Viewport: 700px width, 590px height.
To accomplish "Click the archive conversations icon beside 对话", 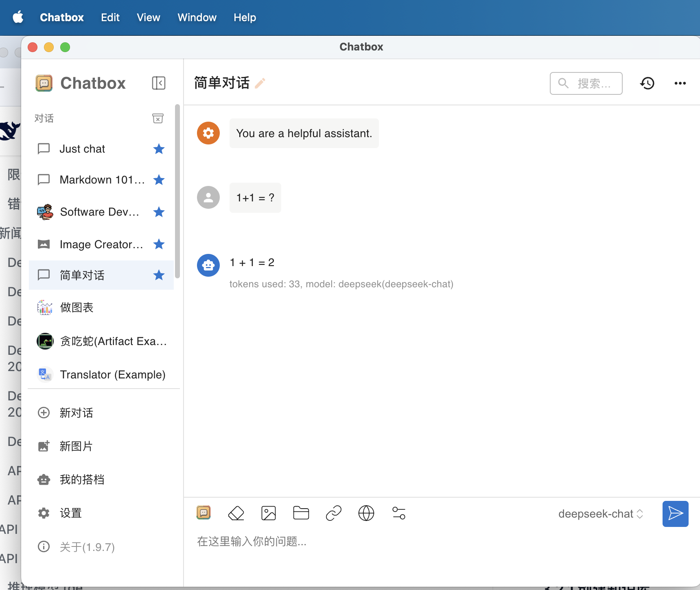I will (158, 118).
